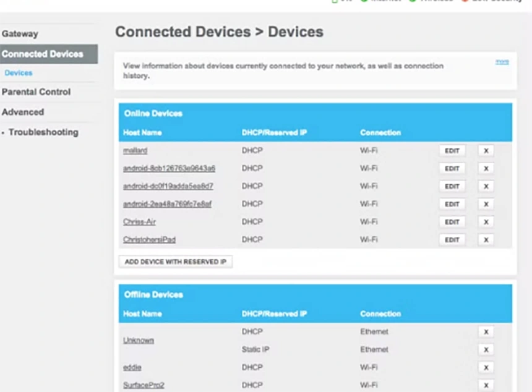Click Host Name header in Online Devices

click(x=142, y=132)
